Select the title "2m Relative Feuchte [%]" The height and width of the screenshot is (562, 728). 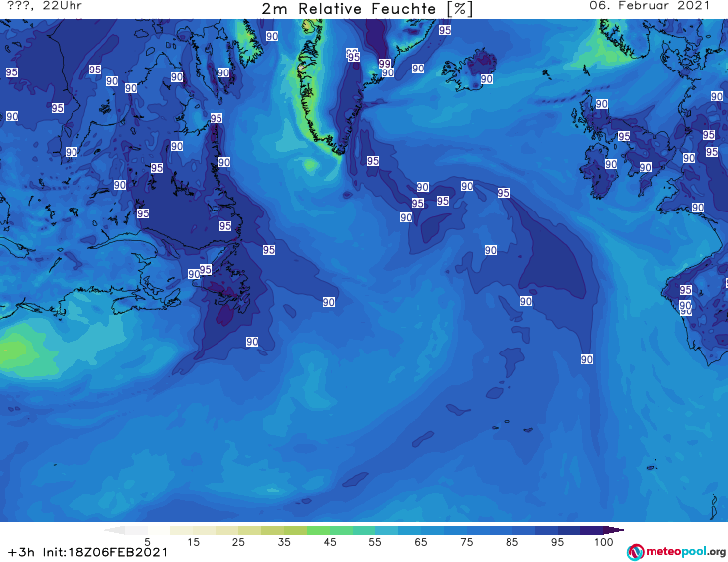click(366, 9)
